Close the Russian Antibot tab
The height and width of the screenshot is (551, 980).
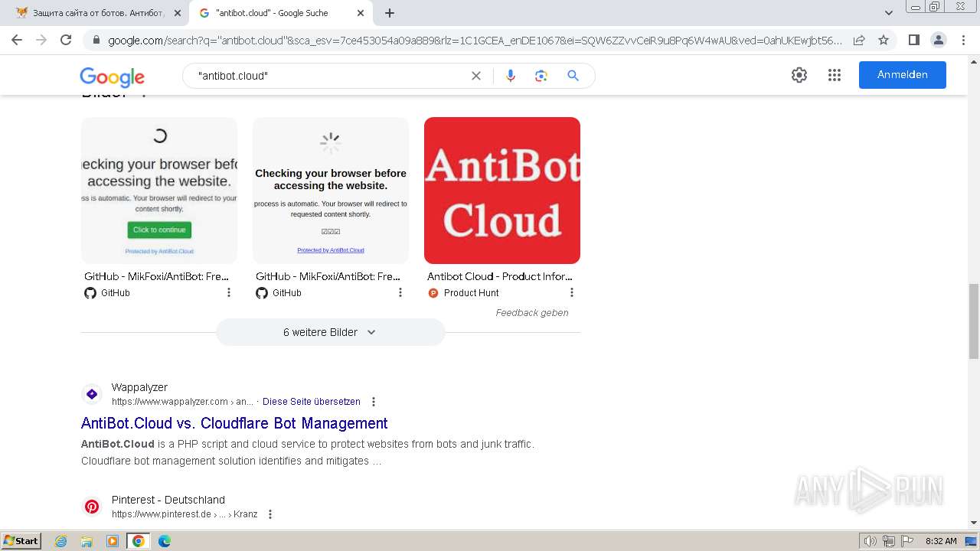pos(177,13)
